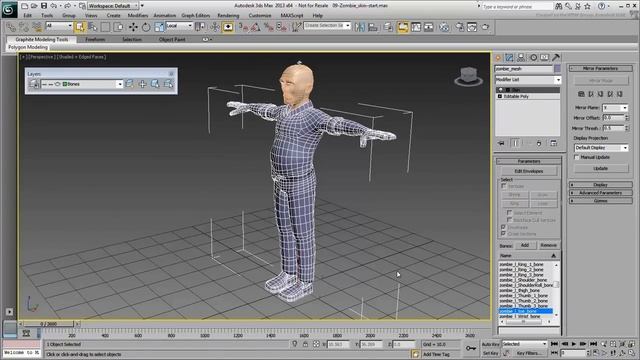Image resolution: width=640 pixels, height=360 pixels.
Task: Expand the Gizmos rollout
Action: click(600, 201)
